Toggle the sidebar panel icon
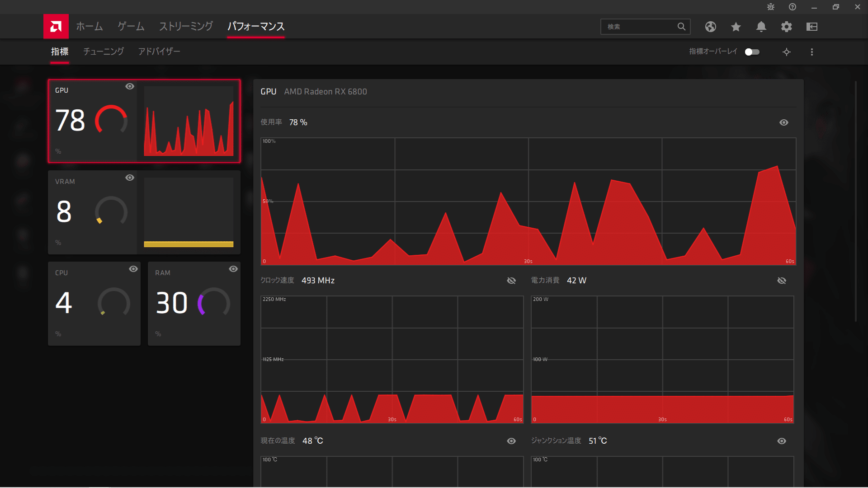 pyautogui.click(x=812, y=27)
